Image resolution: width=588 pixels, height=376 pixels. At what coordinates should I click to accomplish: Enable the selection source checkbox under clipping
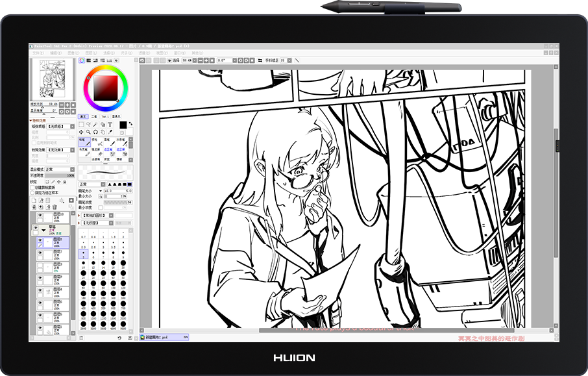pyautogui.click(x=32, y=193)
